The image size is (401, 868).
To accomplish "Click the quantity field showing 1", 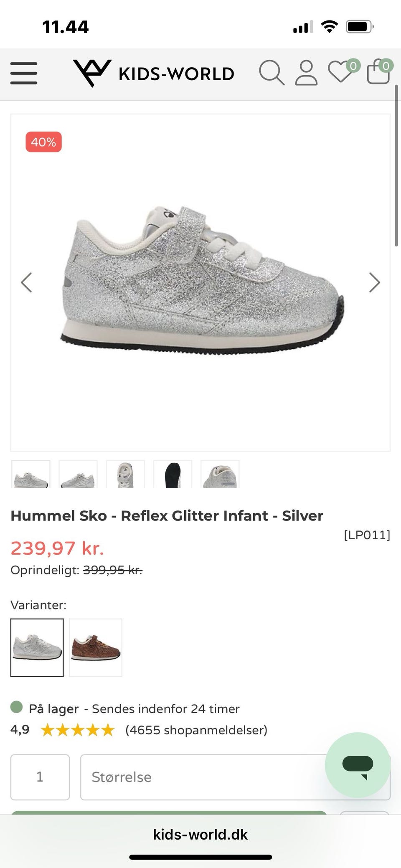I will [x=40, y=777].
